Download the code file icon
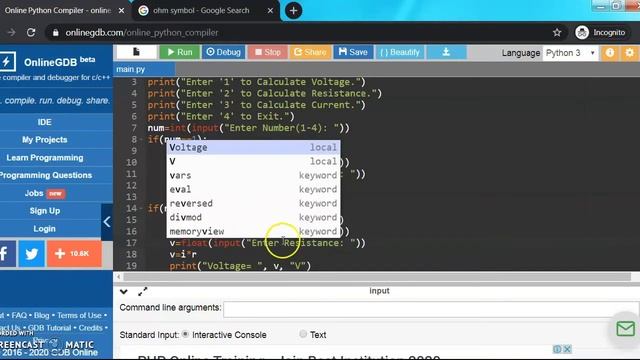 tap(446, 52)
